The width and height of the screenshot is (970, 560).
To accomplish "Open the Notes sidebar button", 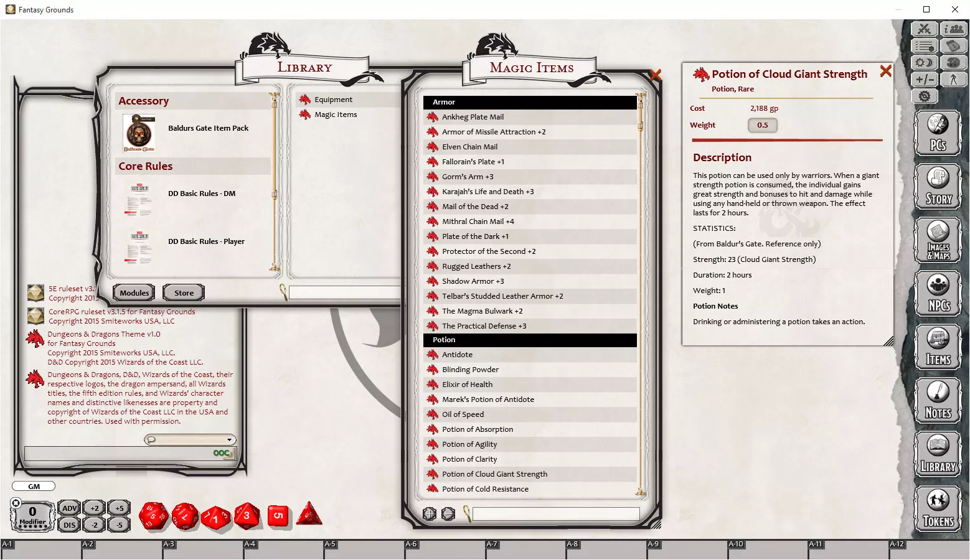I will tap(938, 401).
